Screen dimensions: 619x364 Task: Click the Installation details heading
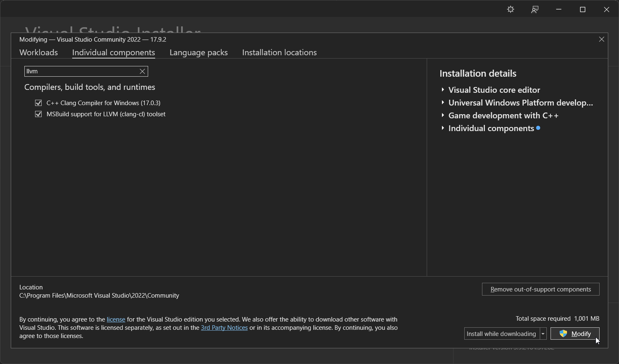[478, 73]
